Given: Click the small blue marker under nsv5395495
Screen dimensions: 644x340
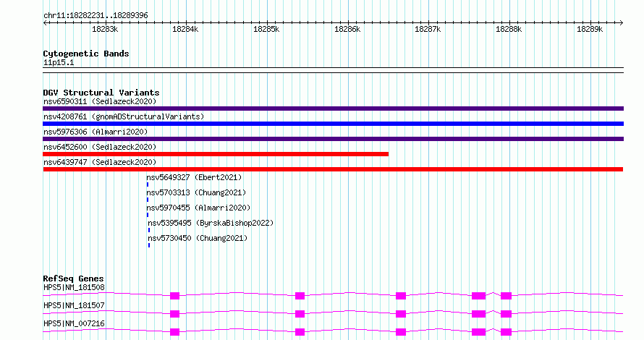Looking at the screenshot, I should tap(148, 230).
